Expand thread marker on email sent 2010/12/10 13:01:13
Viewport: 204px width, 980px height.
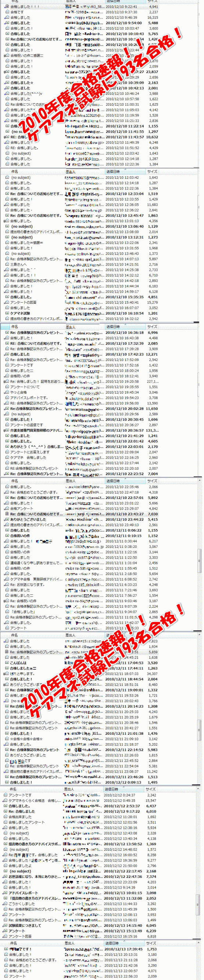(4, 221)
